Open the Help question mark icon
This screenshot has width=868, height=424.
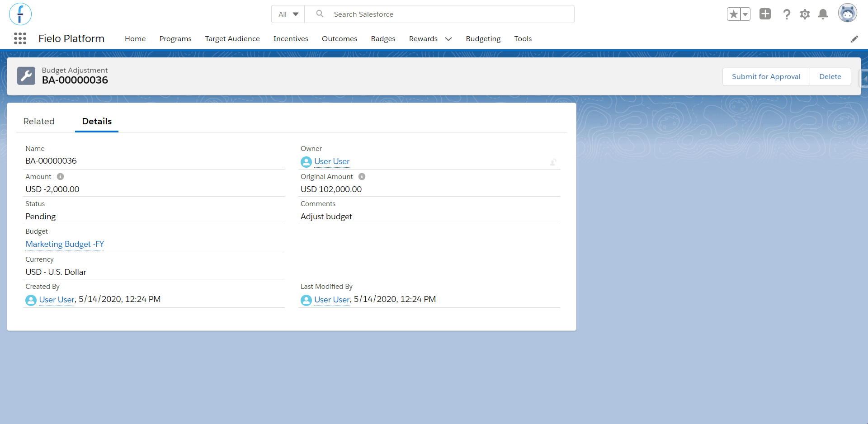pyautogui.click(x=787, y=14)
